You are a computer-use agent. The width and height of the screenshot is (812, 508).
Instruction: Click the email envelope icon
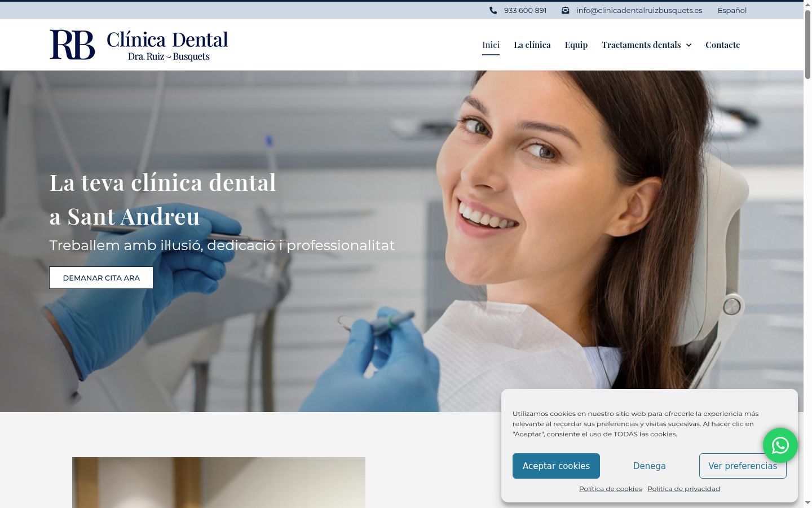click(565, 10)
